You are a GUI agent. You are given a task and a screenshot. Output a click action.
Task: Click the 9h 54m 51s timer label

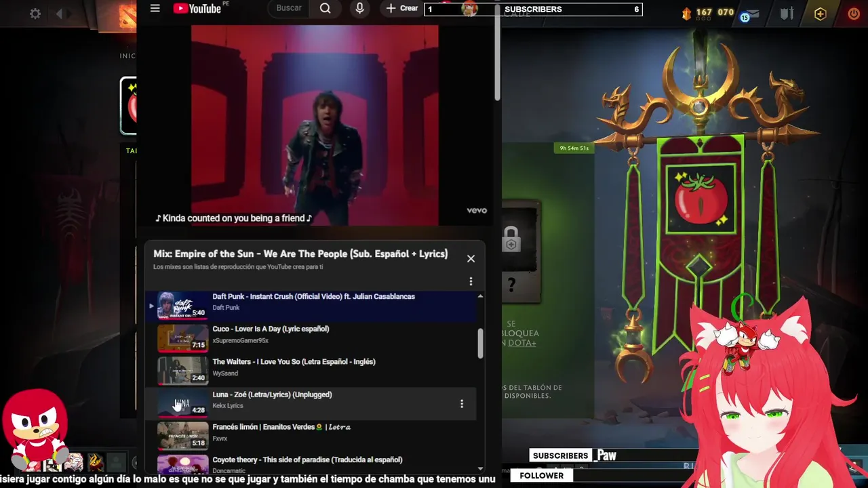[574, 148]
